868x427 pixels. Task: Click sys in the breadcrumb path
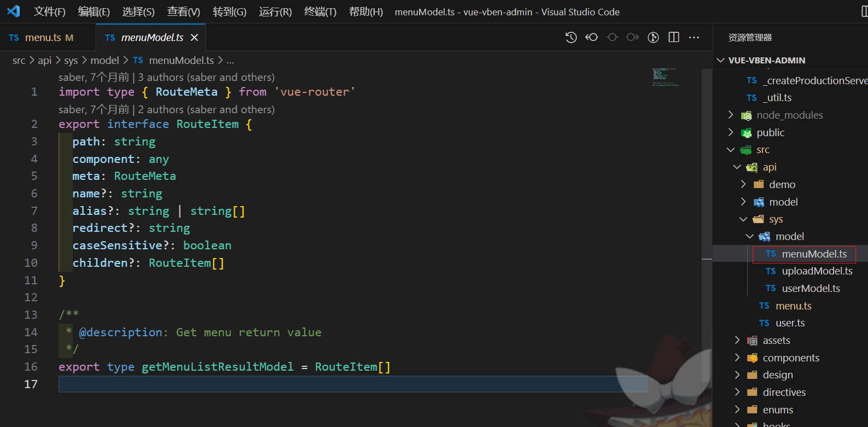(x=71, y=61)
